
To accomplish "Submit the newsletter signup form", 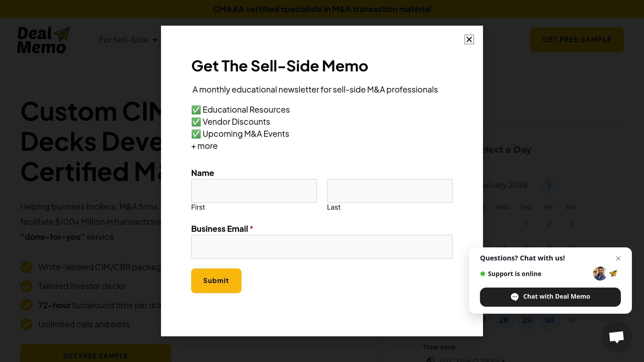I will (216, 281).
